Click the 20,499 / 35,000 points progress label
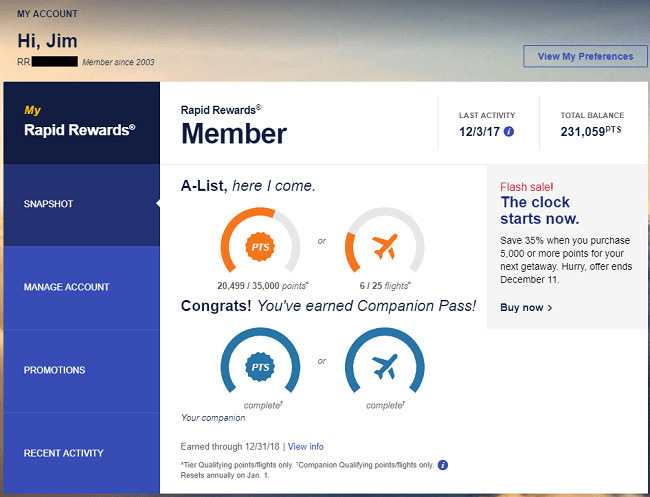This screenshot has width=650, height=497. [259, 283]
